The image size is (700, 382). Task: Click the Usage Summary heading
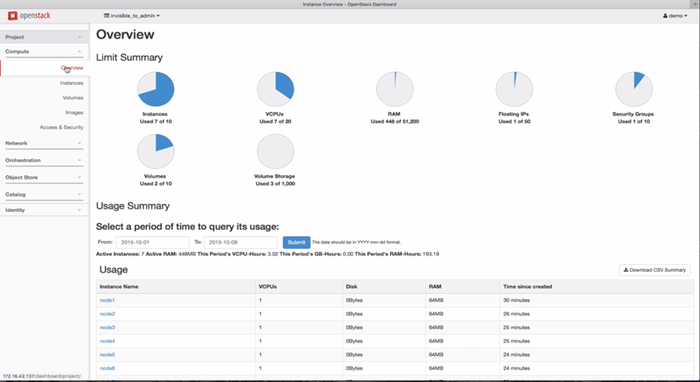(x=133, y=206)
